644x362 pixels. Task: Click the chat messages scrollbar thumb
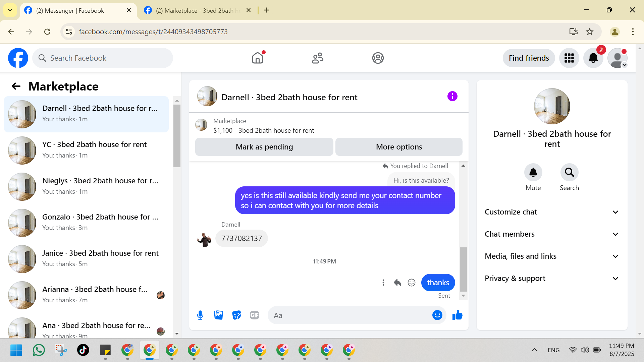click(x=463, y=269)
